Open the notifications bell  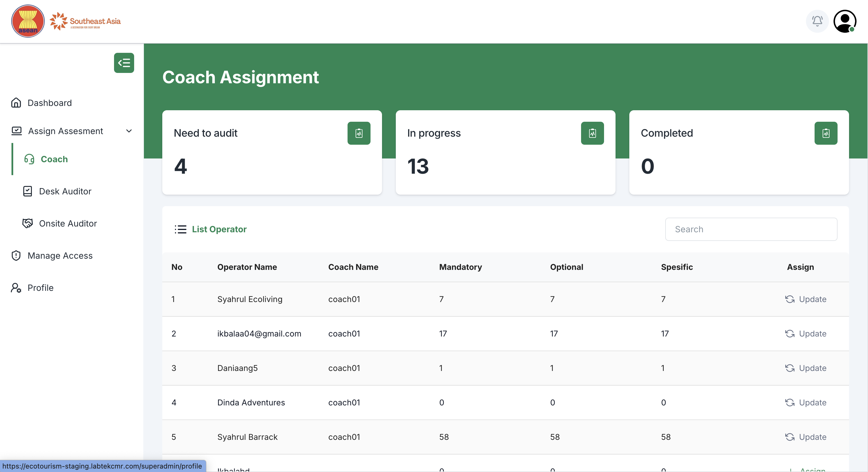click(x=817, y=21)
